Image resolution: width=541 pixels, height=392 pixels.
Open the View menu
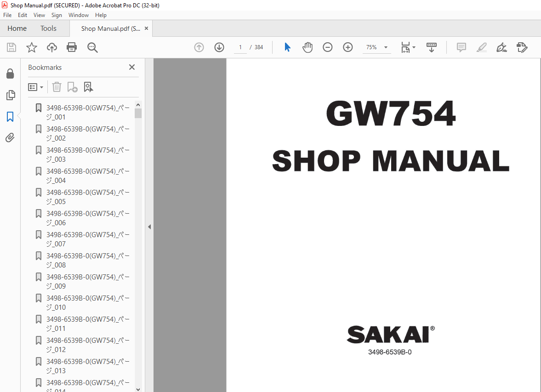pos(39,15)
